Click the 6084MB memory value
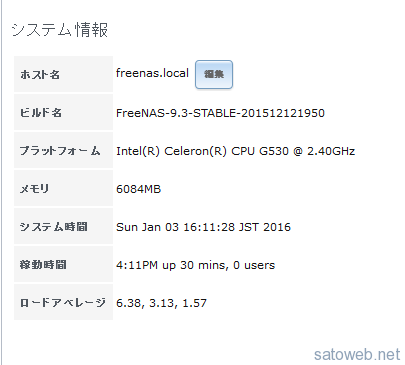This screenshot has height=365, width=405. (x=138, y=189)
